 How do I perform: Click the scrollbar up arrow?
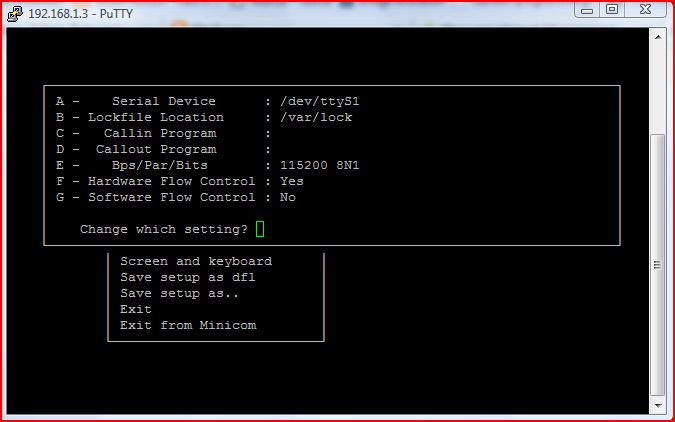(x=658, y=37)
